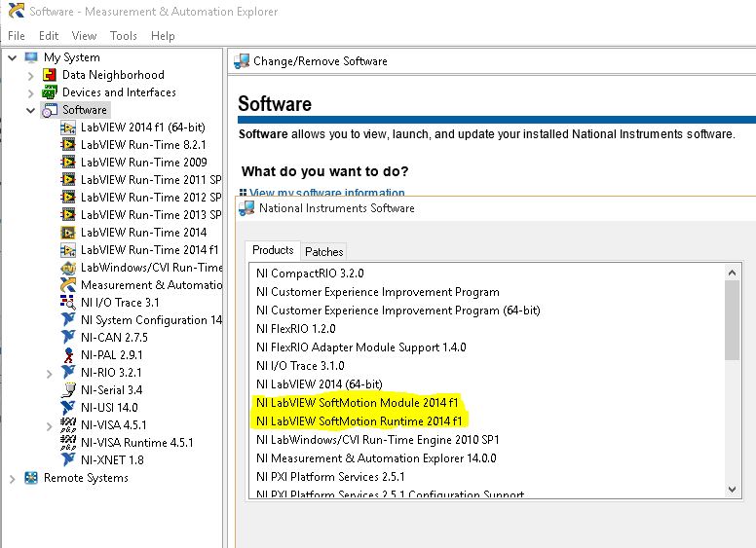Switch to the Products tab
This screenshot has width=756, height=548.
pos(273,250)
